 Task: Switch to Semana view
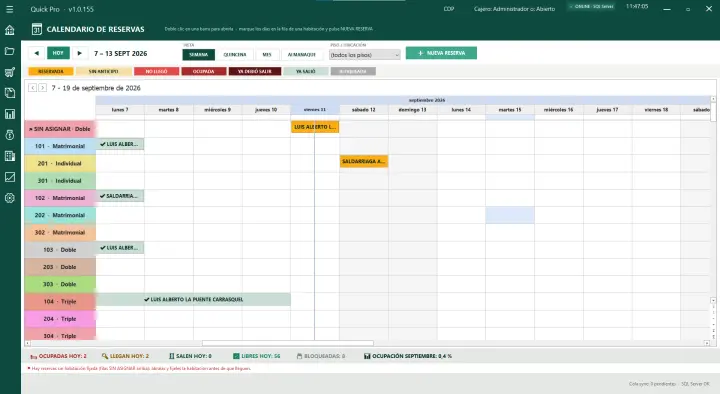(198, 55)
